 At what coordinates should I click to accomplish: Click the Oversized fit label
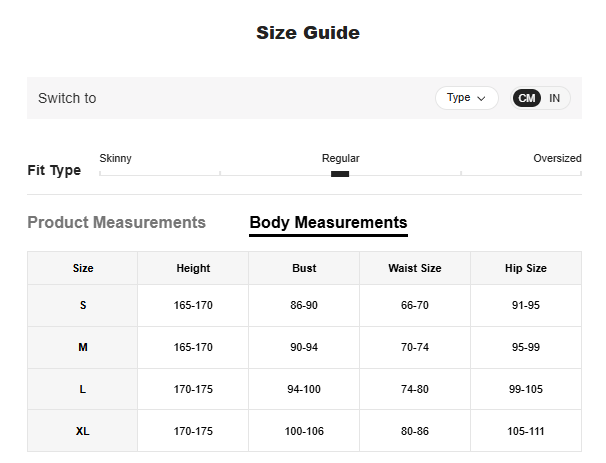pos(557,158)
